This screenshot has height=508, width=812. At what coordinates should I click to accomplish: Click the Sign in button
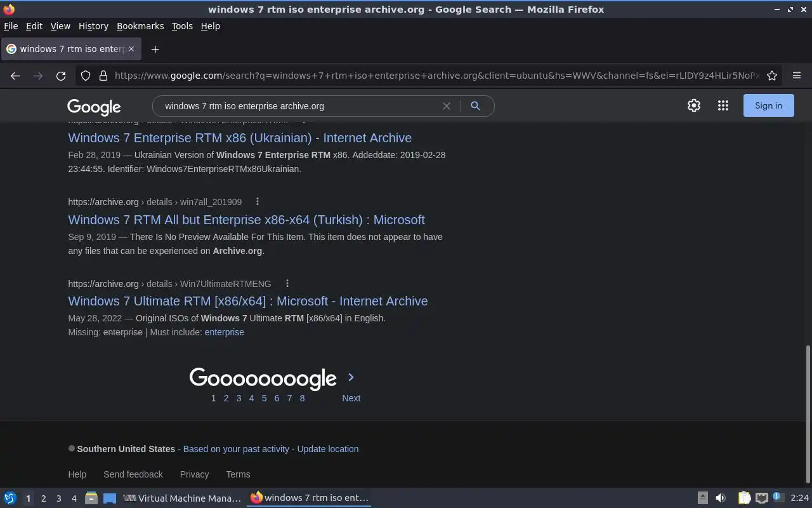768,105
